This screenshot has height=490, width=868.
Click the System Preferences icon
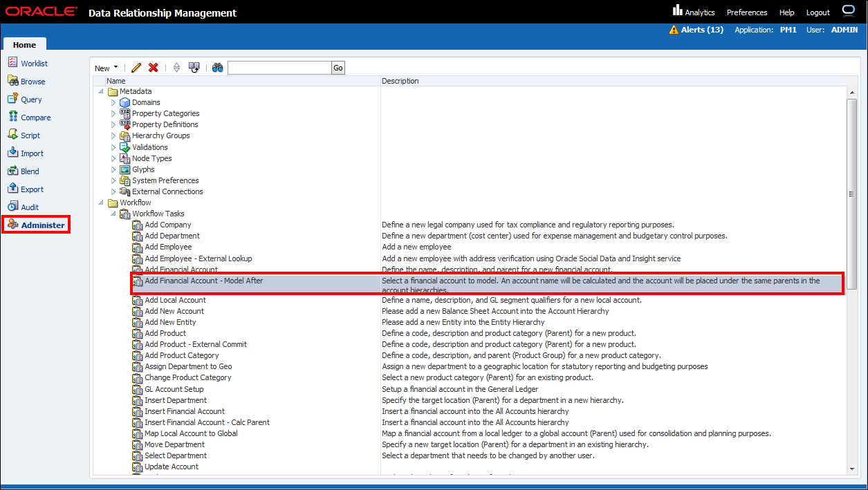(125, 180)
